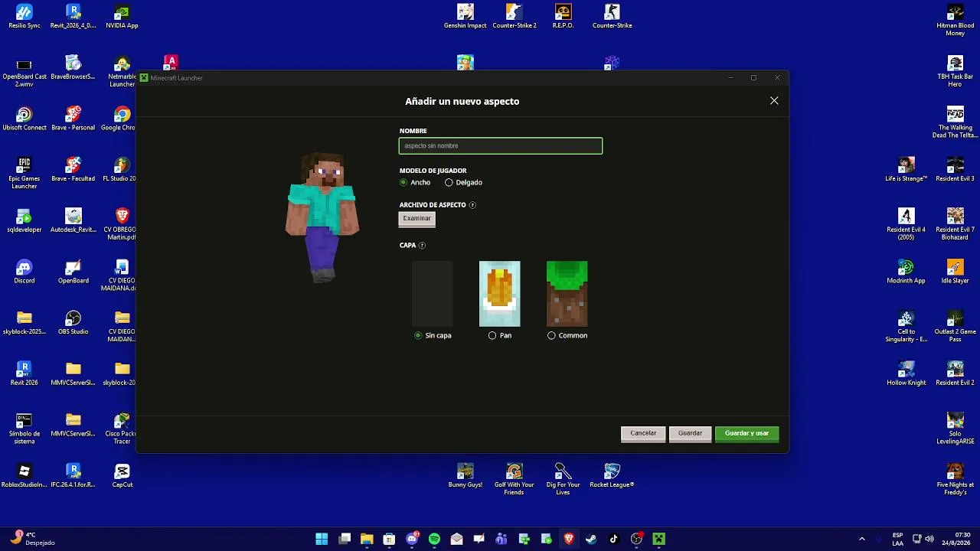Select the R.E.P.O. desktop icon
980x551 pixels.
(x=563, y=17)
